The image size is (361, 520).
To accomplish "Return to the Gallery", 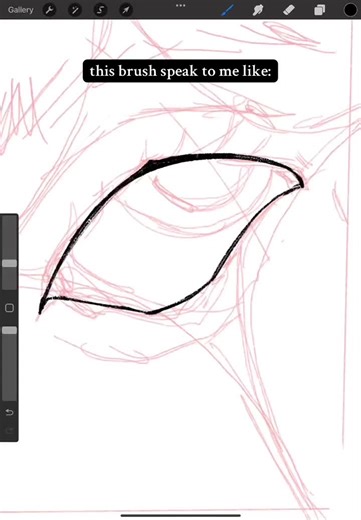I will 20,10.
